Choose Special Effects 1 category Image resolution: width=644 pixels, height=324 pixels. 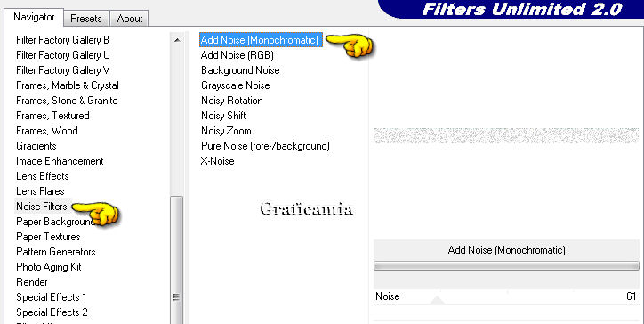[52, 297]
